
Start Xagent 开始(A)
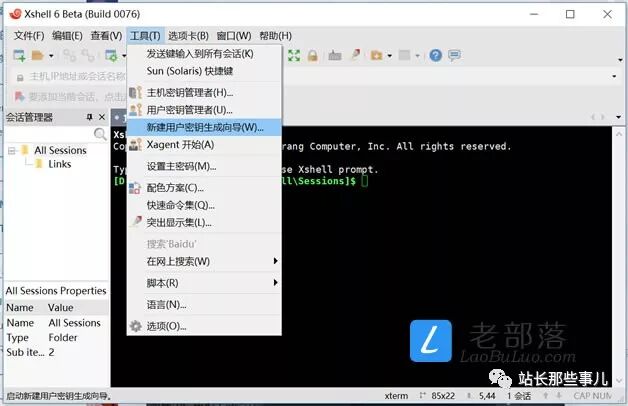coord(204,145)
